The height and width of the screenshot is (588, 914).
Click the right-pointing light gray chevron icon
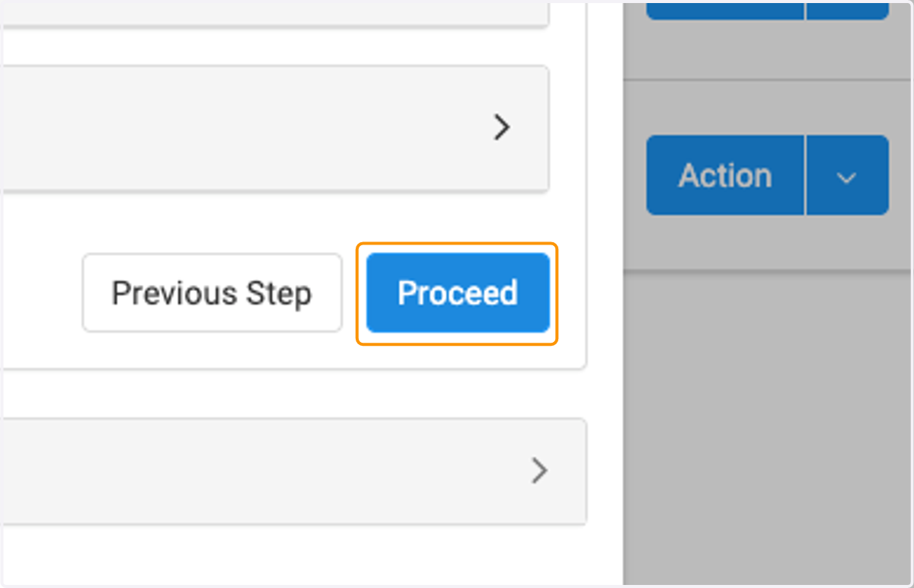click(x=539, y=471)
